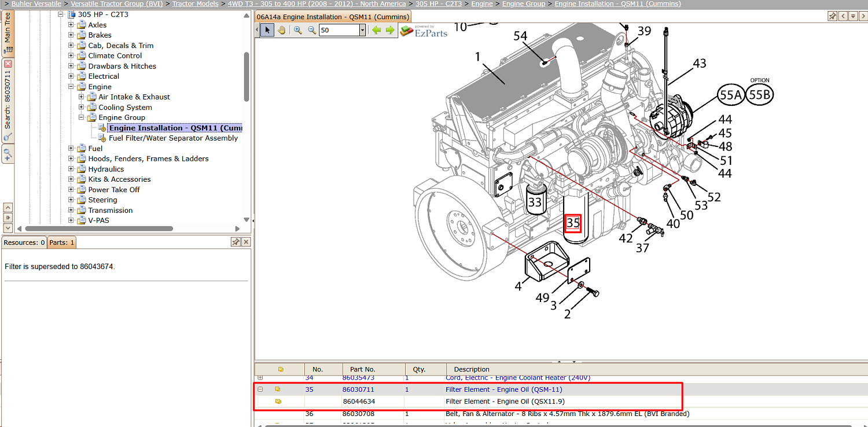Viewport: 868px width, 427px height.
Task: Expand the Climate Control node
Action: (x=71, y=56)
